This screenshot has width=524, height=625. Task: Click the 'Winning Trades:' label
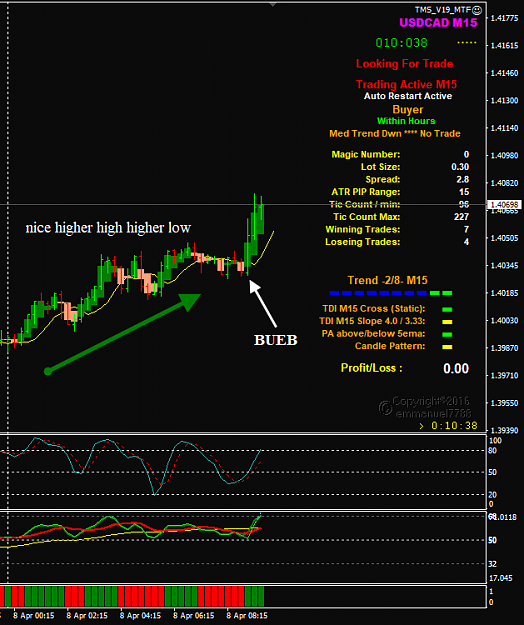coord(363,229)
